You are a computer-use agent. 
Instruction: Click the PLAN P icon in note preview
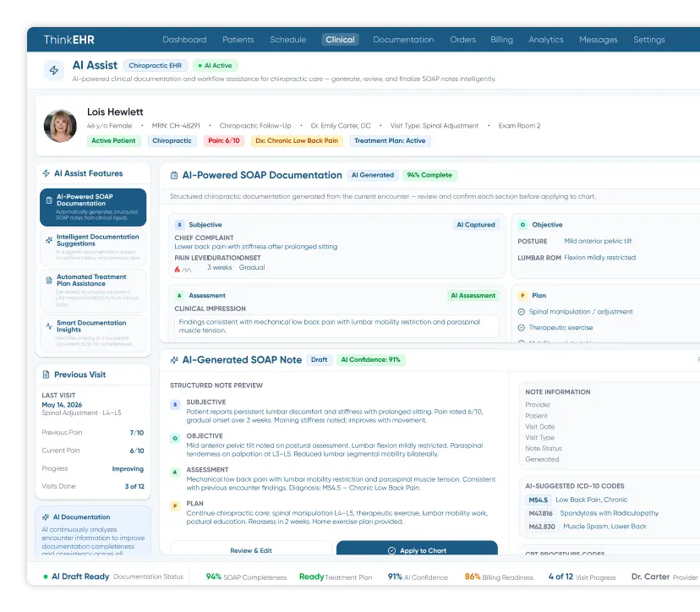[x=175, y=505]
